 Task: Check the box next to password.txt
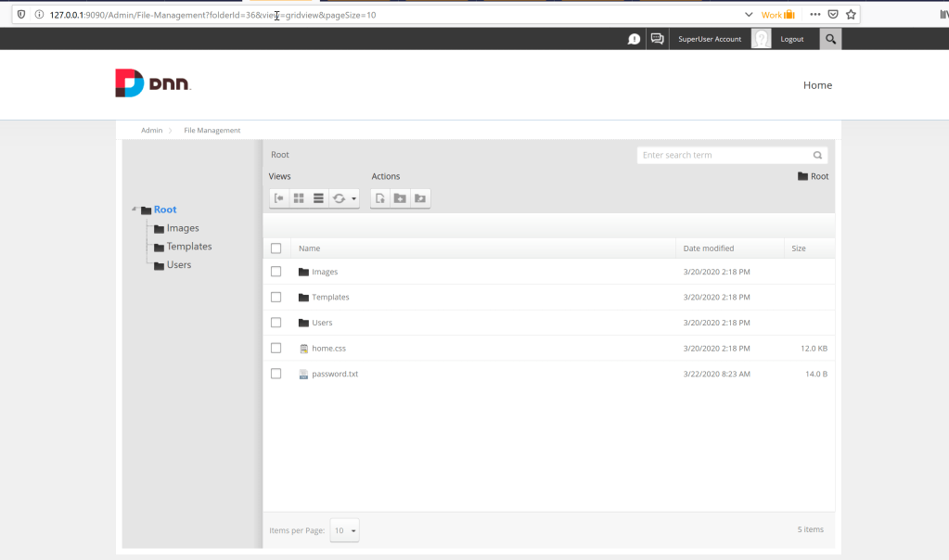pos(276,374)
